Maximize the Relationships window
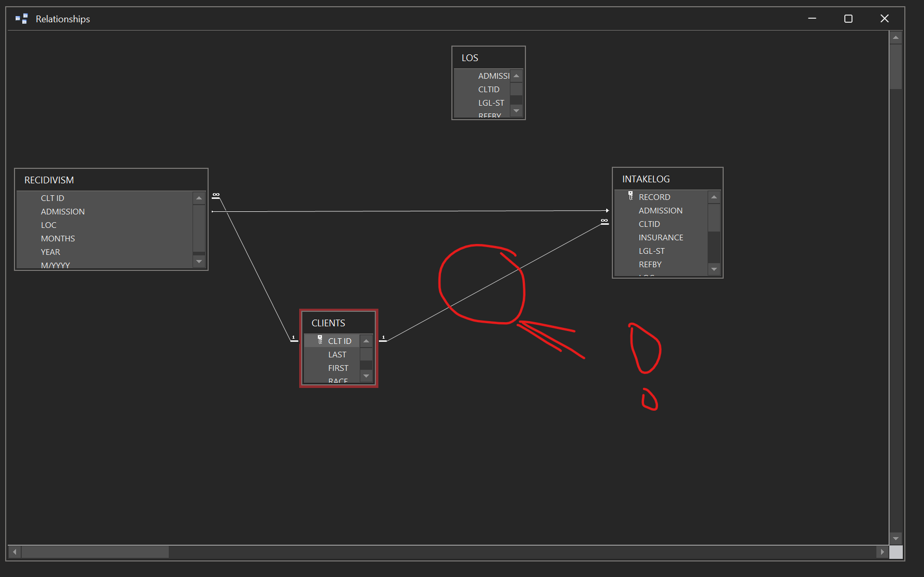924x577 pixels. pyautogui.click(x=848, y=19)
